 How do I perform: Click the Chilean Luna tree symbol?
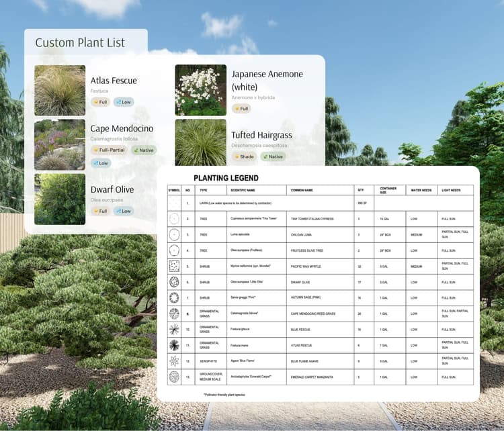click(174, 234)
